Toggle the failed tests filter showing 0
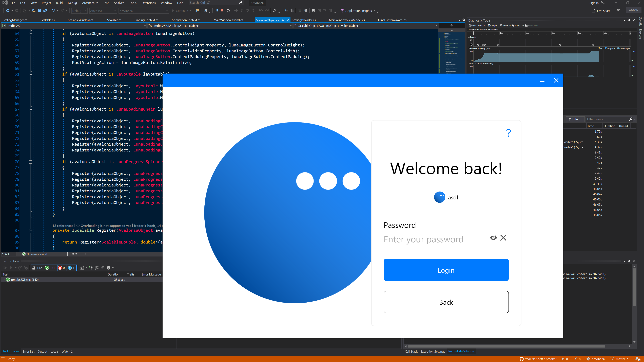 coord(62,268)
